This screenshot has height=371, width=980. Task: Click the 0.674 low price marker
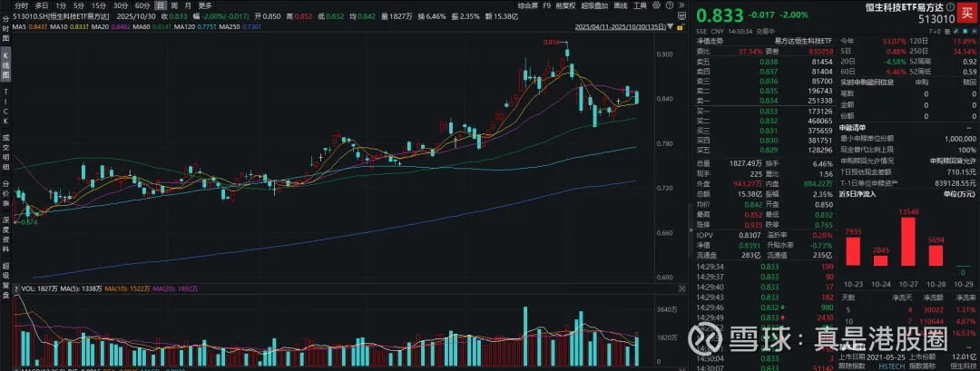click(31, 221)
